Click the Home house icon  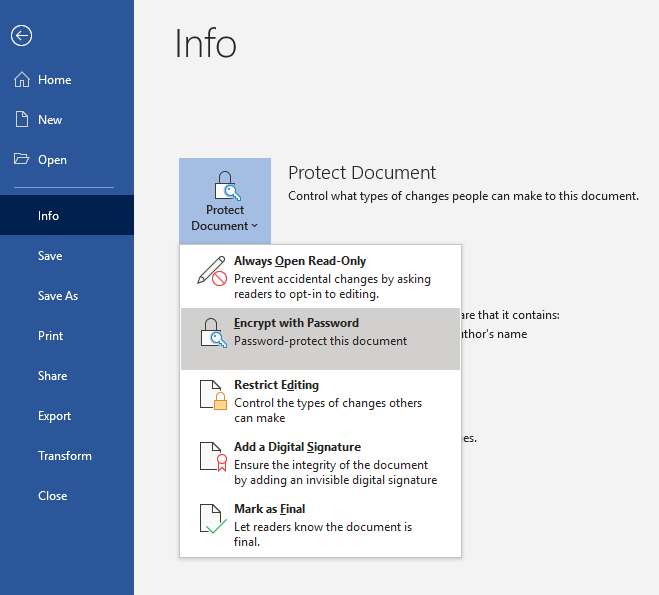pyautogui.click(x=22, y=79)
